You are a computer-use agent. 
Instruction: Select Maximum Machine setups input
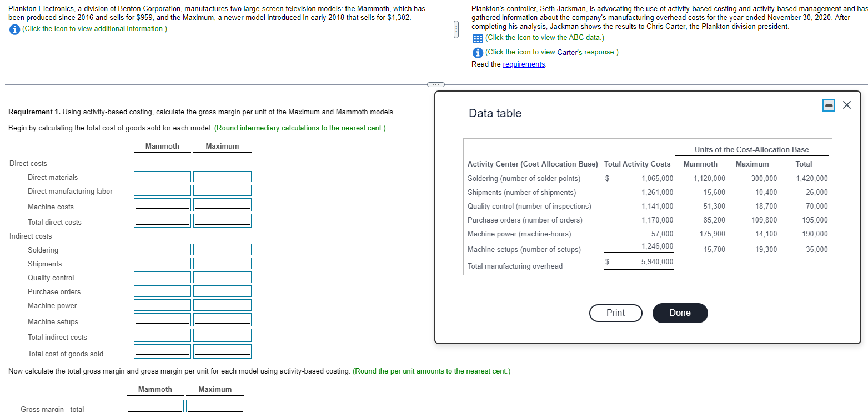tap(222, 320)
